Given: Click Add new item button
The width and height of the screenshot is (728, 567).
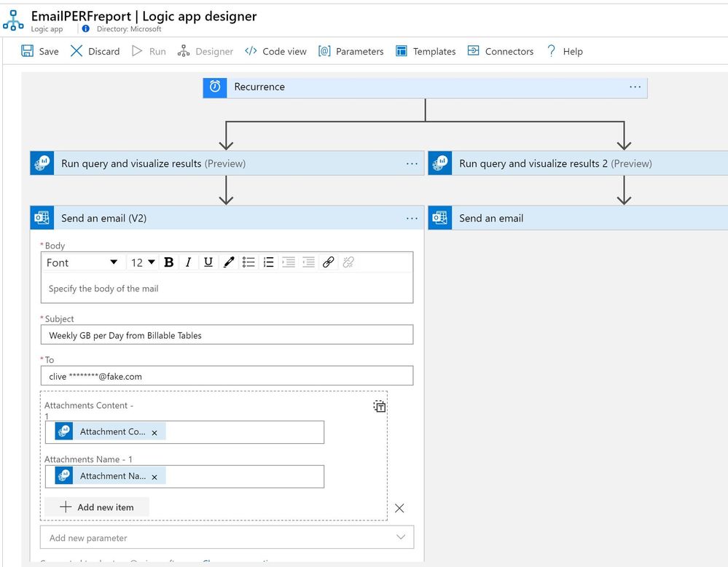Looking at the screenshot, I should tap(97, 507).
